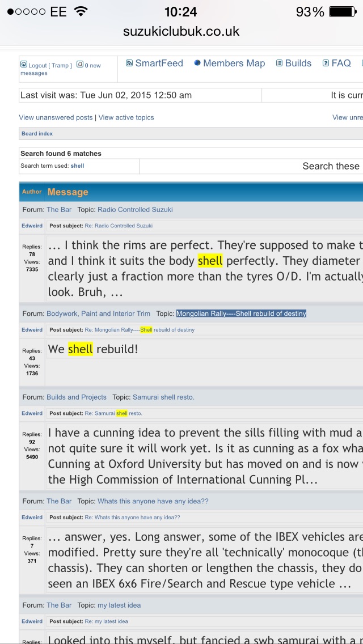The image size is (363, 644).
Task: Click the search term 'shell' link
Action: point(77,166)
